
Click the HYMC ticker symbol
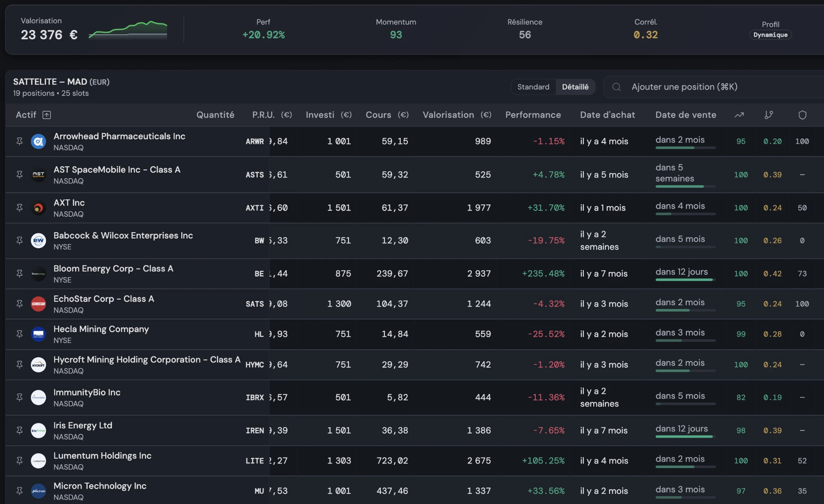click(x=255, y=365)
